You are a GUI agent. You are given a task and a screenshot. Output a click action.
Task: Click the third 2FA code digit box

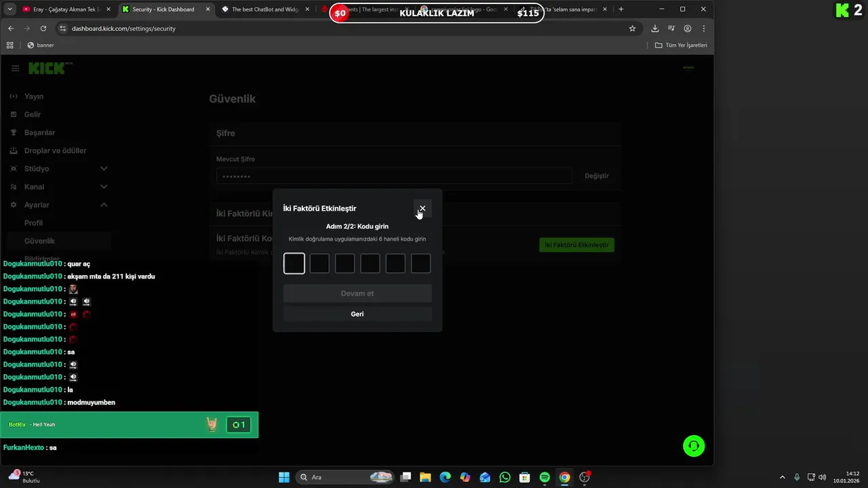click(344, 264)
